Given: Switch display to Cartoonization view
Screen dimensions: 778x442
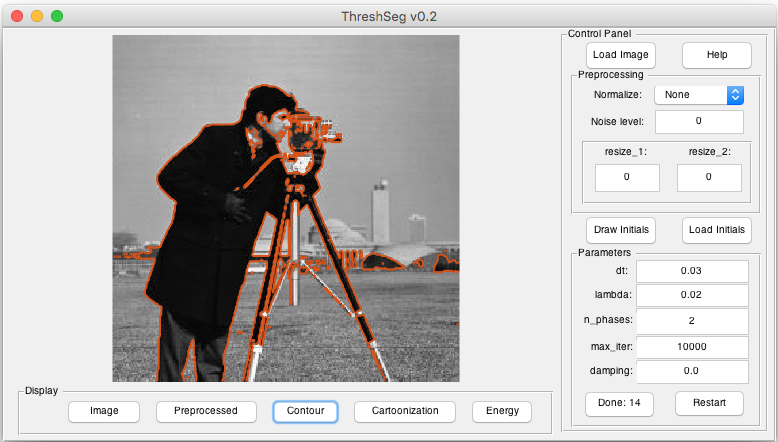Looking at the screenshot, I should tap(404, 411).
